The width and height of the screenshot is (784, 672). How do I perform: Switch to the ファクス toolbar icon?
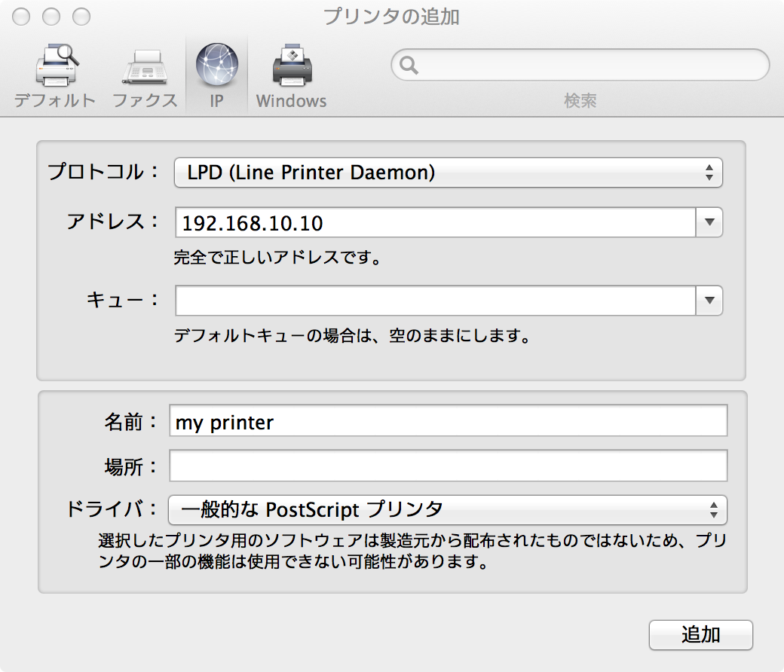coord(144,75)
